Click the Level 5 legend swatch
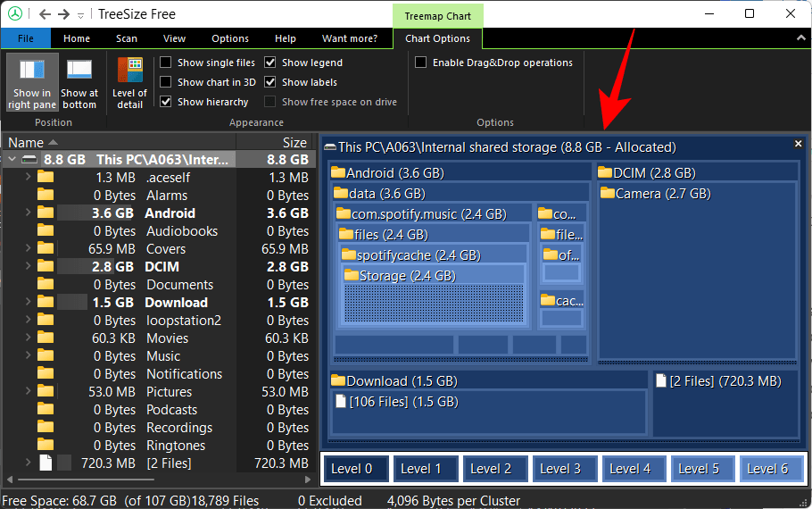This screenshot has width=812, height=509. pos(703,469)
